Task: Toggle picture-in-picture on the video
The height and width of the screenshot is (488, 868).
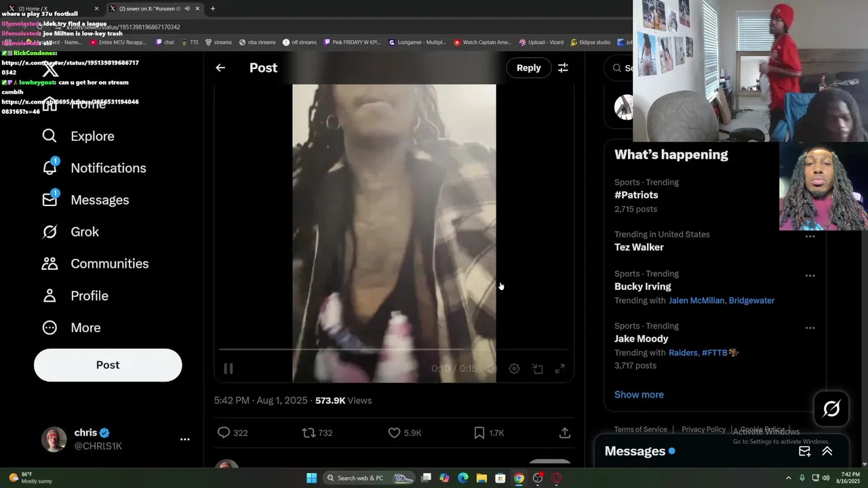Action: [x=537, y=369]
